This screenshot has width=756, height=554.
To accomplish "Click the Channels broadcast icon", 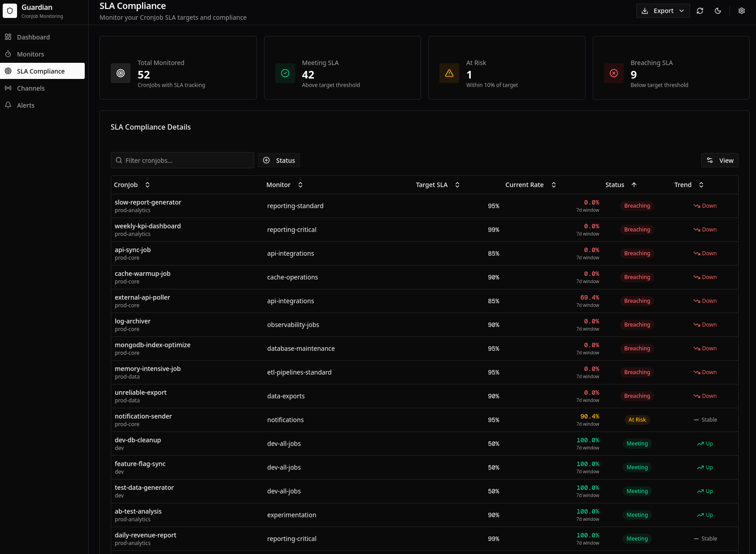I will [x=8, y=88].
